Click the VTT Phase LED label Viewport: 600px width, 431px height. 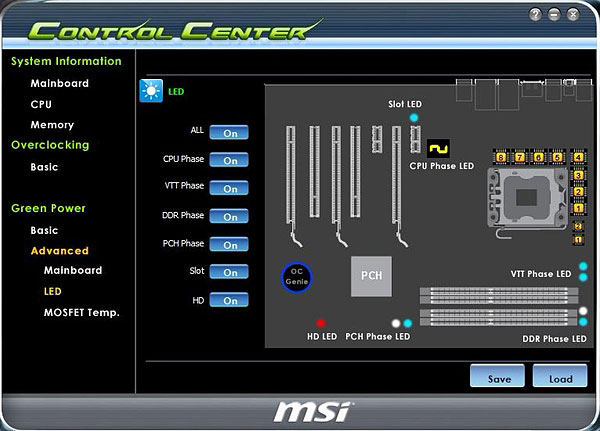pyautogui.click(x=541, y=274)
